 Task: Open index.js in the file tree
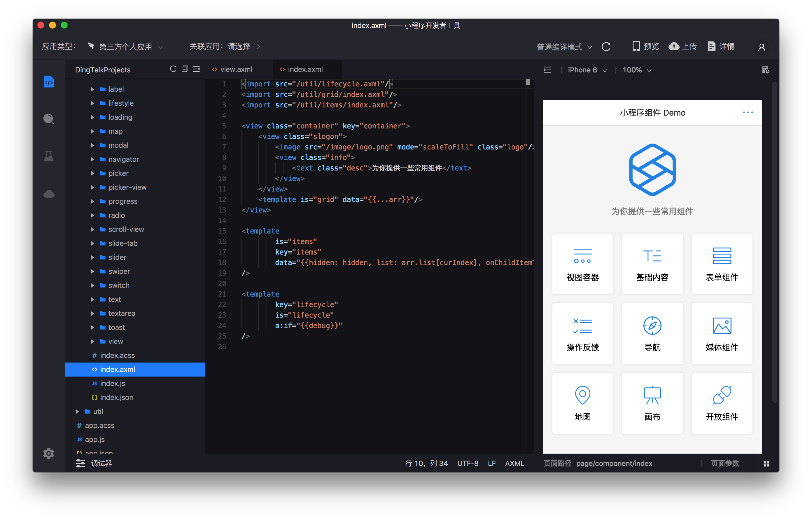coord(112,383)
